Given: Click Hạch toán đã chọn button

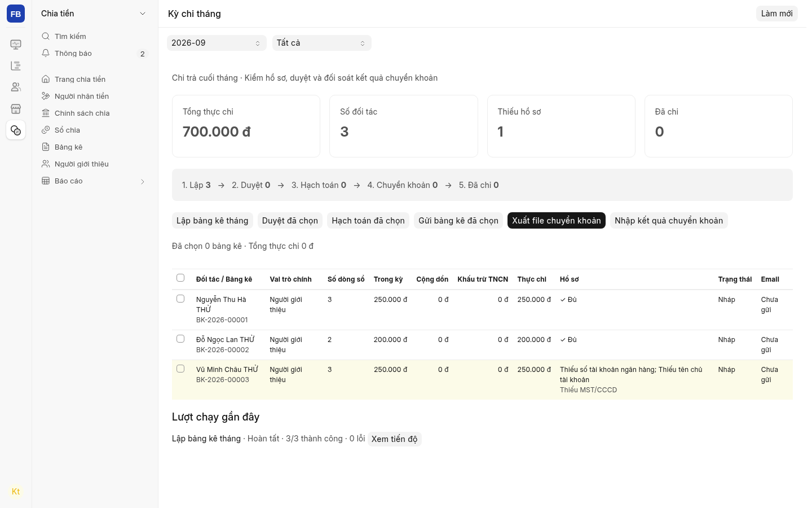Looking at the screenshot, I should [368, 221].
